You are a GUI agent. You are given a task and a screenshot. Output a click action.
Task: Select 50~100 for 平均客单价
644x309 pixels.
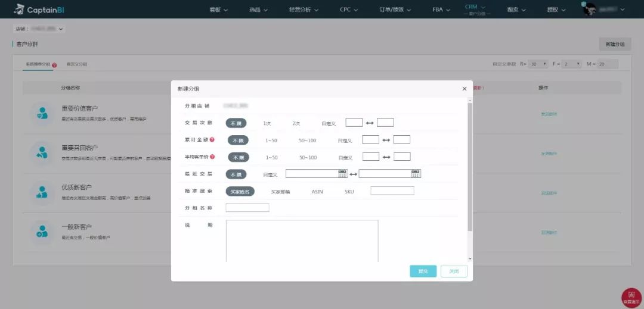308,158
